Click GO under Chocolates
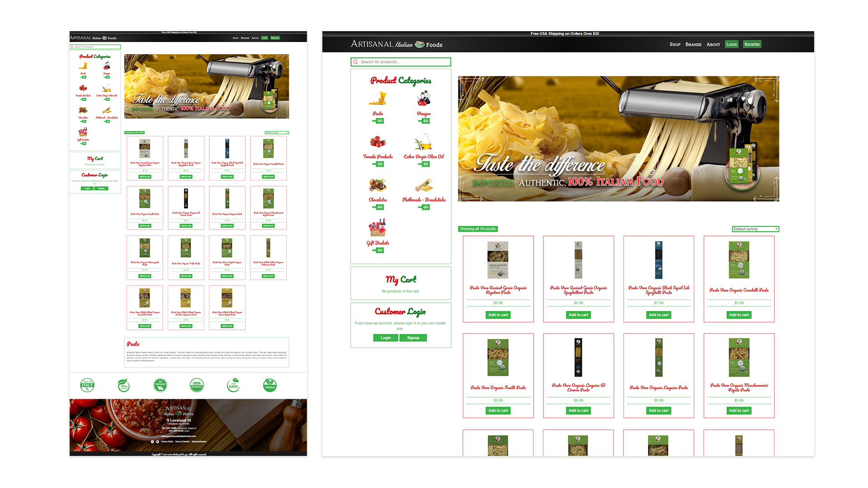 point(379,207)
